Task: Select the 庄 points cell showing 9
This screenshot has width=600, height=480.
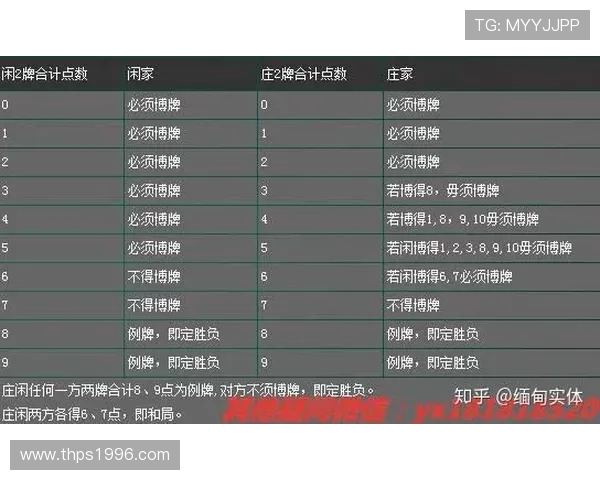Action: (x=321, y=362)
